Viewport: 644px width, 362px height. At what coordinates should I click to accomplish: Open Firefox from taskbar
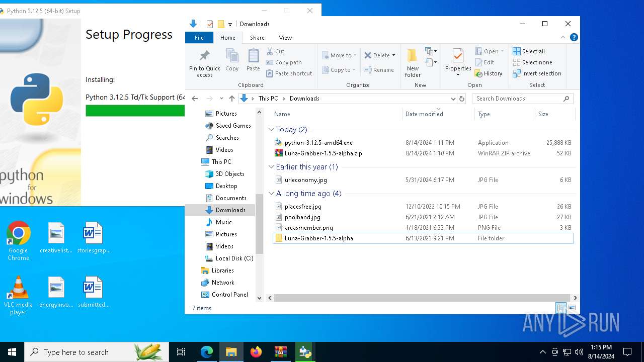point(256,352)
